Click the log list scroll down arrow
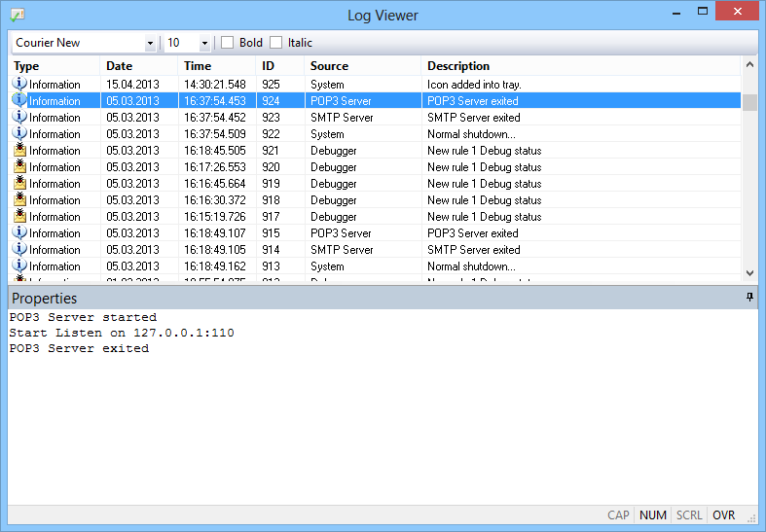This screenshot has height=532, width=766. click(749, 273)
